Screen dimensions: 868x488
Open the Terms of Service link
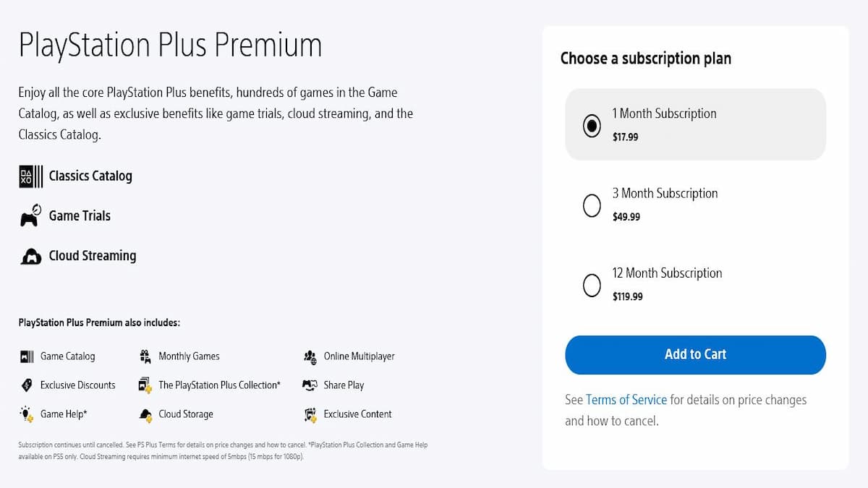coord(626,400)
